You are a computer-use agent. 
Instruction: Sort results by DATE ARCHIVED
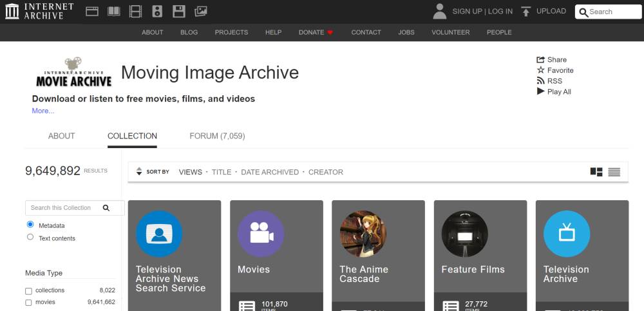(x=270, y=172)
